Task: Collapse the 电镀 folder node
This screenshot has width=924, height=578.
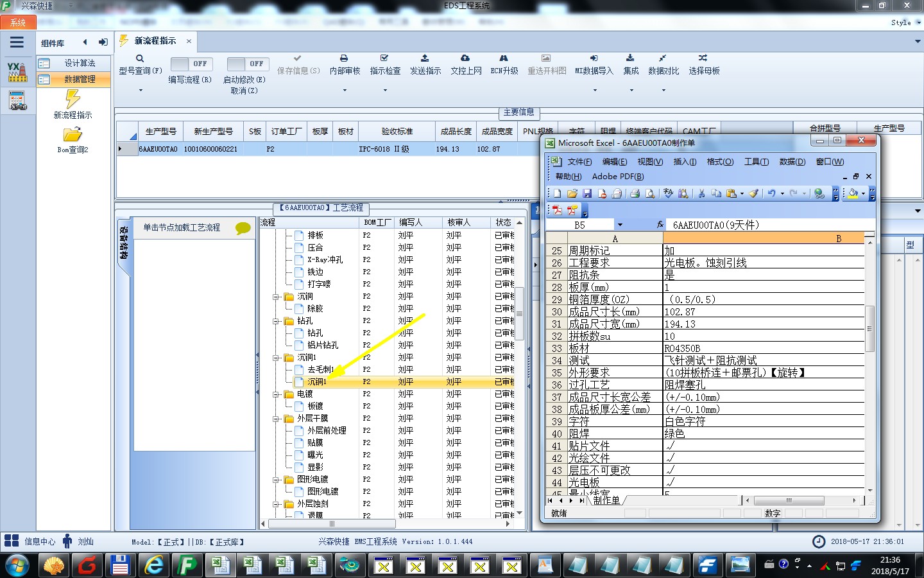Action: point(276,394)
